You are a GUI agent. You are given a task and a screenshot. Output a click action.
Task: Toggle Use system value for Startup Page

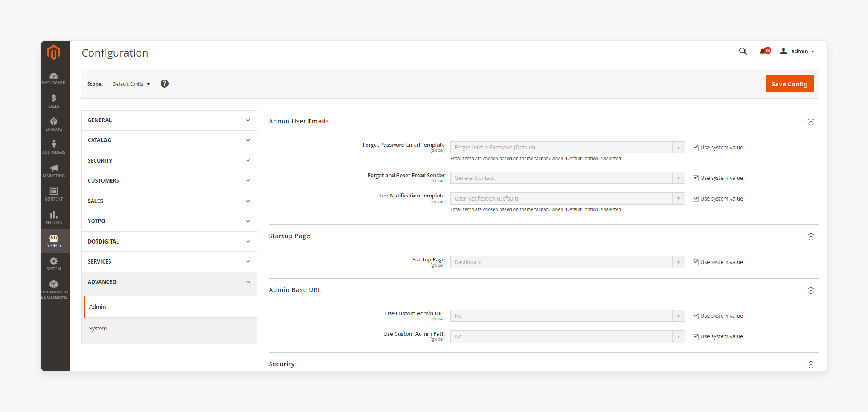[x=696, y=262]
